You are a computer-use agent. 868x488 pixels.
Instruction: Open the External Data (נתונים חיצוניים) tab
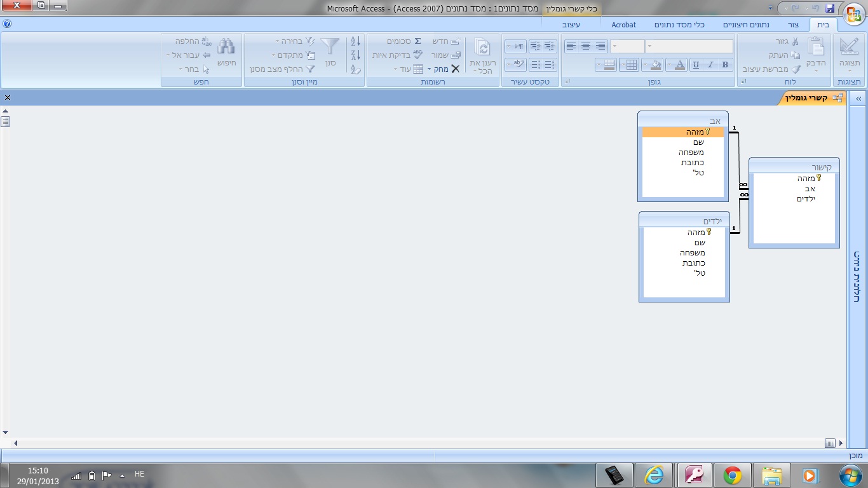(x=746, y=25)
